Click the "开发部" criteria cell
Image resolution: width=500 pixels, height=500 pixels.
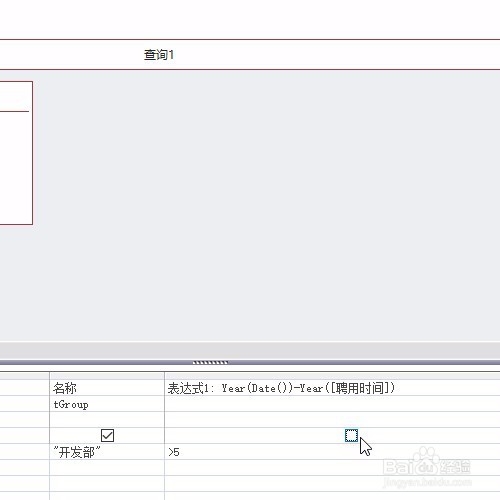click(x=107, y=452)
